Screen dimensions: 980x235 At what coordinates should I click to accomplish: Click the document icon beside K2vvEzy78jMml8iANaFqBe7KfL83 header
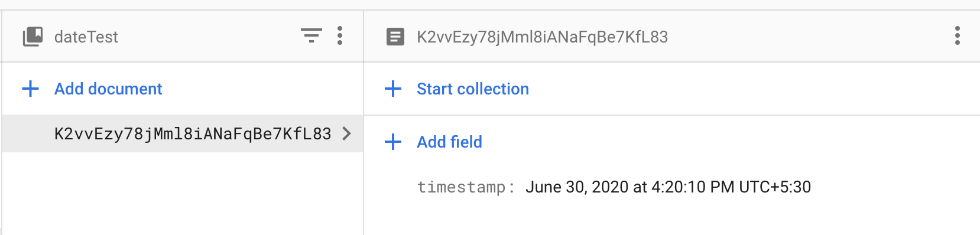(395, 37)
